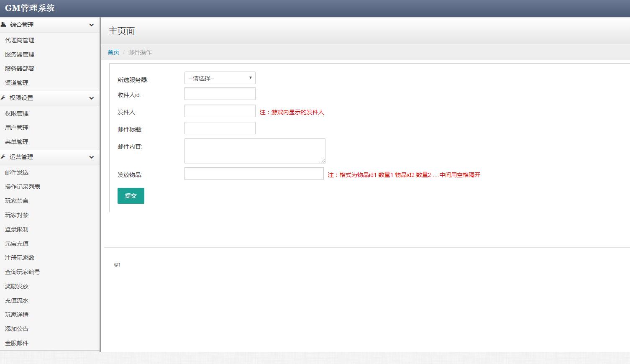The height and width of the screenshot is (364, 630).
Task: Go to 服务器管理 menu item
Action: point(20,54)
